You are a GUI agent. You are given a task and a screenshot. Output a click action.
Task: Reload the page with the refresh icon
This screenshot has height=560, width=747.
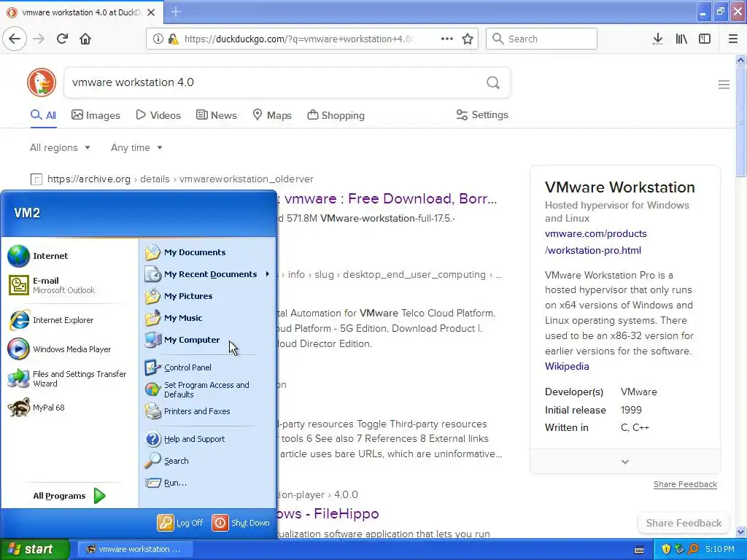pyautogui.click(x=62, y=39)
